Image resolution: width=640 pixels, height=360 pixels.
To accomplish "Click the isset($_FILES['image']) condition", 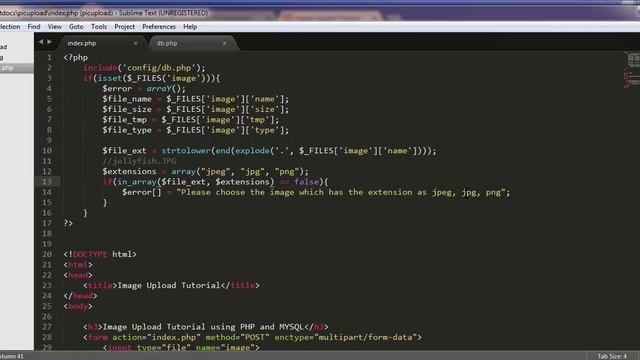I will (x=154, y=78).
